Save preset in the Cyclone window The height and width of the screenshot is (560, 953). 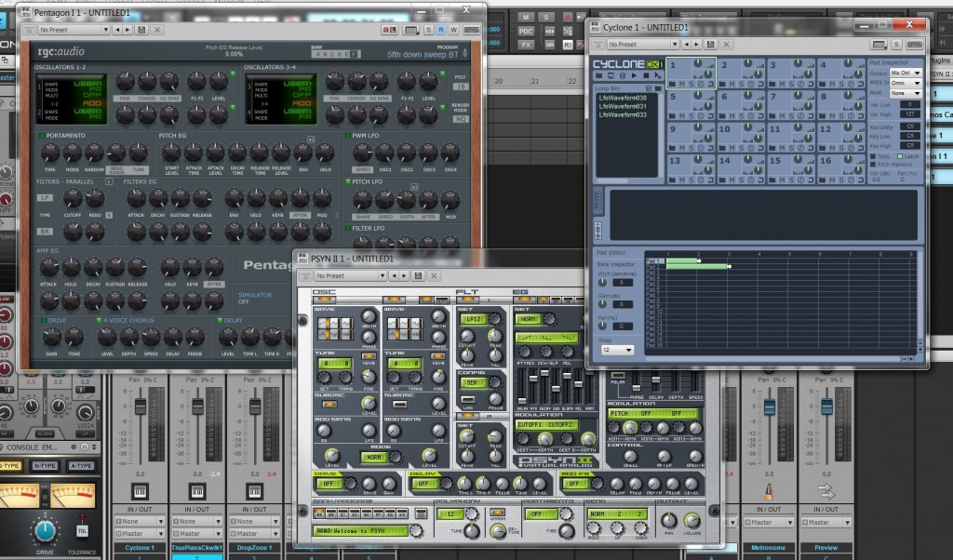tap(710, 45)
